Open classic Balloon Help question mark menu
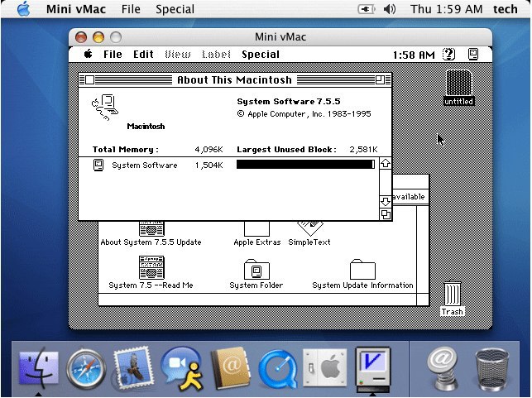Screen dimensions: 532x398 [448, 55]
